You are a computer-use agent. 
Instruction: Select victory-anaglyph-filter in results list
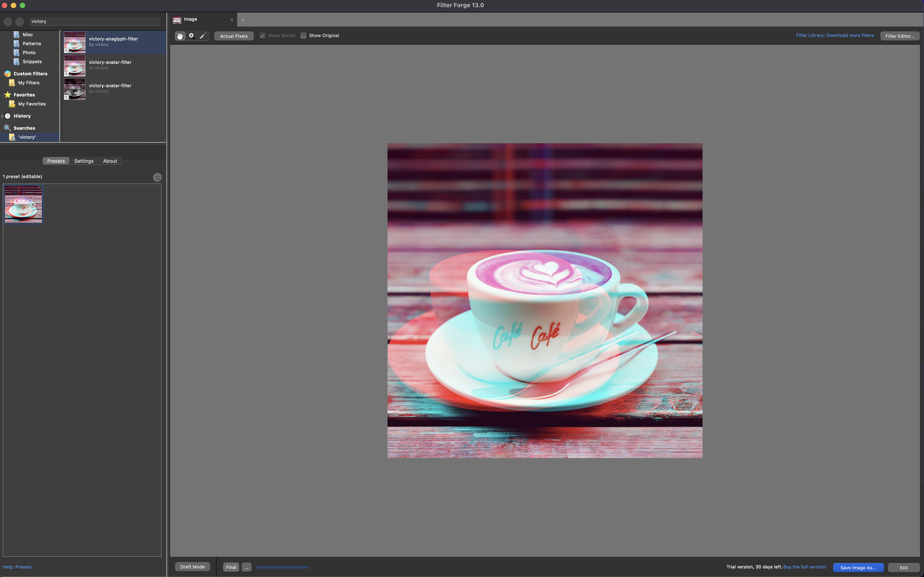click(115, 42)
